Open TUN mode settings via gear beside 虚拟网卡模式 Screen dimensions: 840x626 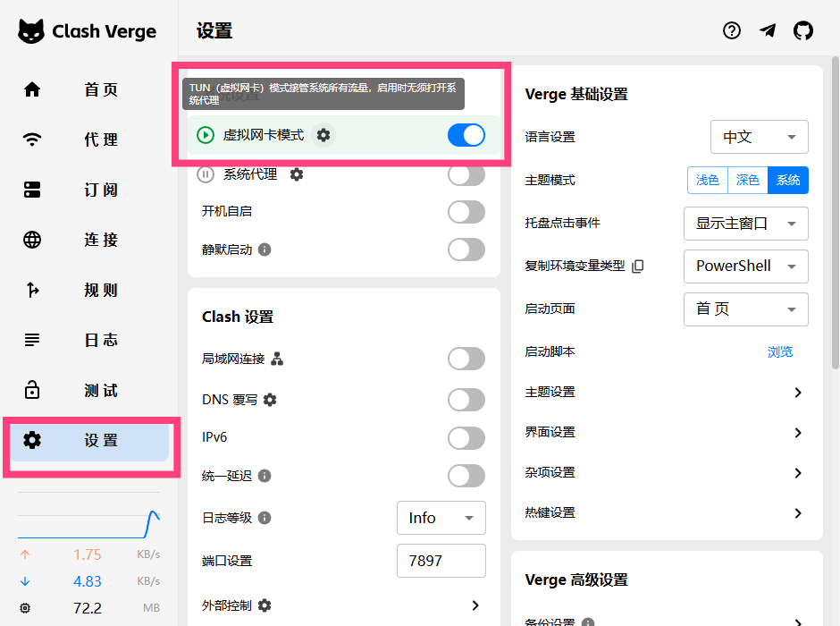[323, 134]
